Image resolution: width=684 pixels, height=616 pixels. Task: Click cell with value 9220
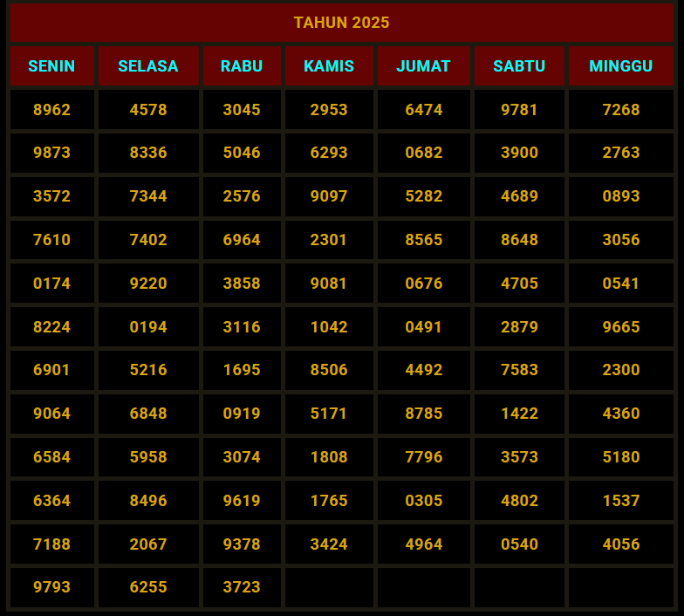(148, 283)
